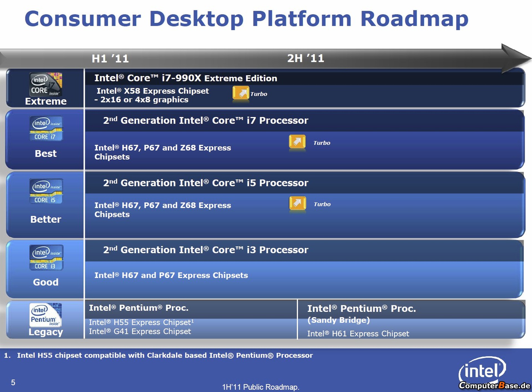Click the "Better" tier label
Viewport: 532px width, 392px height.
click(46, 219)
